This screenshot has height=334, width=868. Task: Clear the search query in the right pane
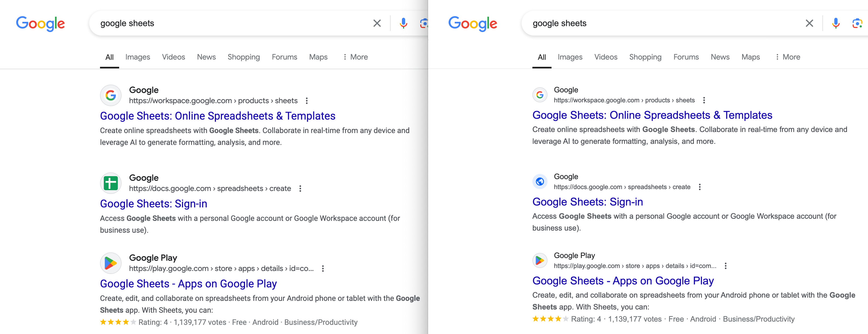pos(809,23)
